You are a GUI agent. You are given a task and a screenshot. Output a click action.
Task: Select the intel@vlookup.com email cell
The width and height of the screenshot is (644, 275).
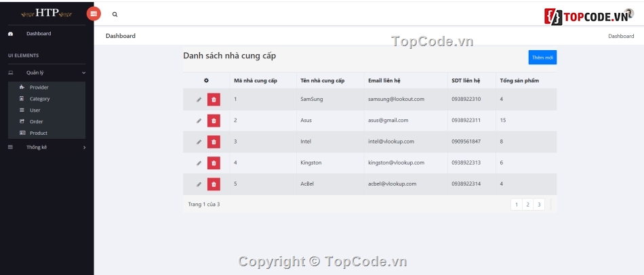[391, 142]
